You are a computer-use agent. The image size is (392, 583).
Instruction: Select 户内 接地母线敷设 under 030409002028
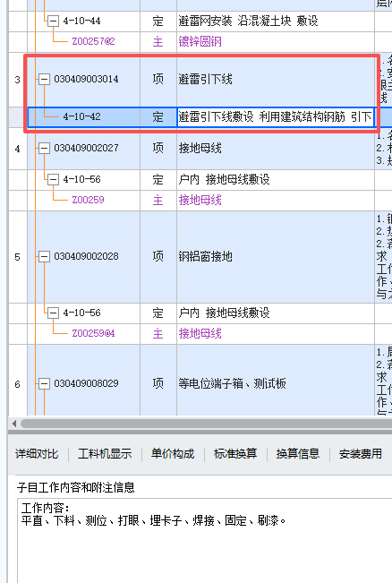(x=224, y=313)
